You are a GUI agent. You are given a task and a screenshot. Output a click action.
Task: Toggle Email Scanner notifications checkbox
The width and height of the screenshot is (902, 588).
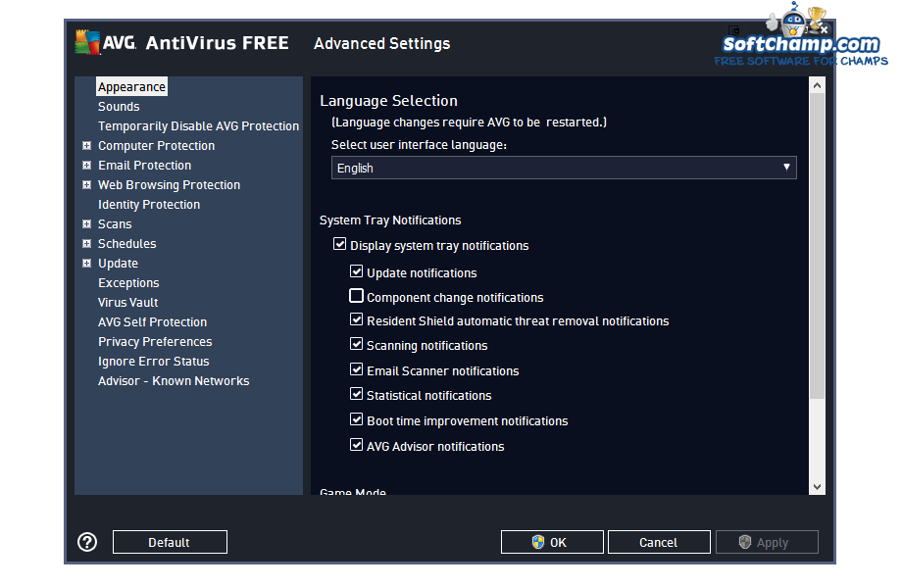pyautogui.click(x=357, y=369)
